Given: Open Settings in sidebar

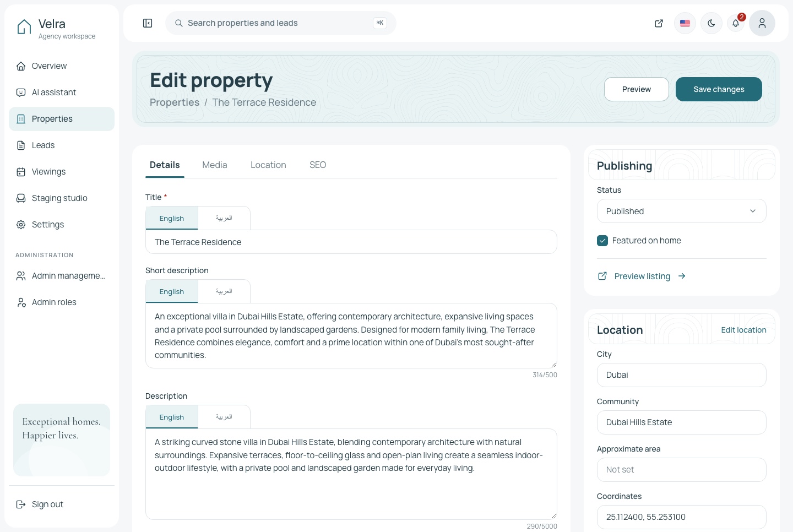Looking at the screenshot, I should click(62, 225).
